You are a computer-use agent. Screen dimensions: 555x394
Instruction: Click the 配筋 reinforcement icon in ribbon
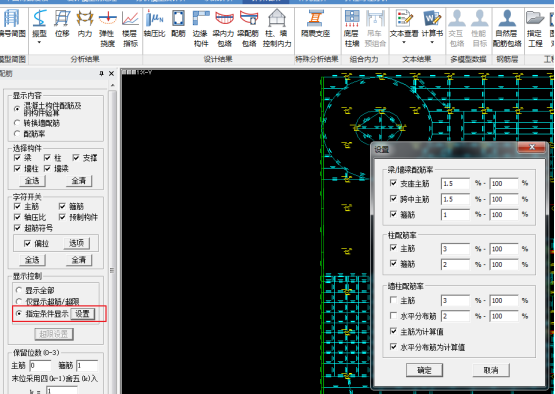(178, 24)
